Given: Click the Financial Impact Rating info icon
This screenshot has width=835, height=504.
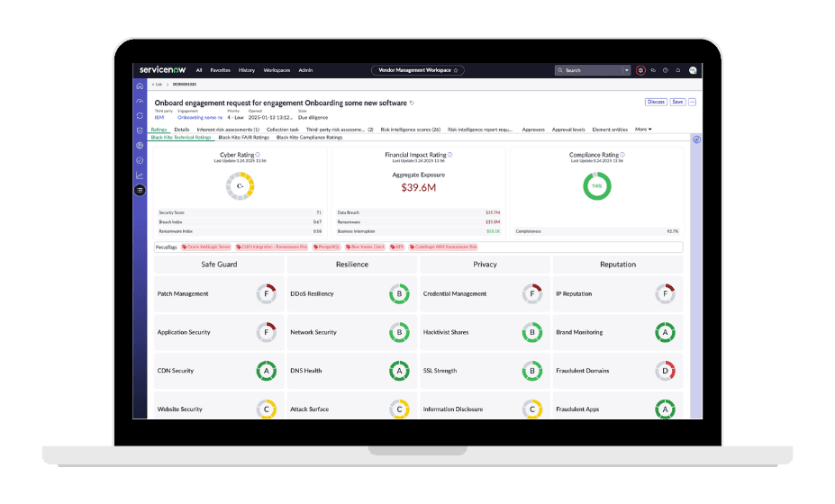Looking at the screenshot, I should [450, 155].
